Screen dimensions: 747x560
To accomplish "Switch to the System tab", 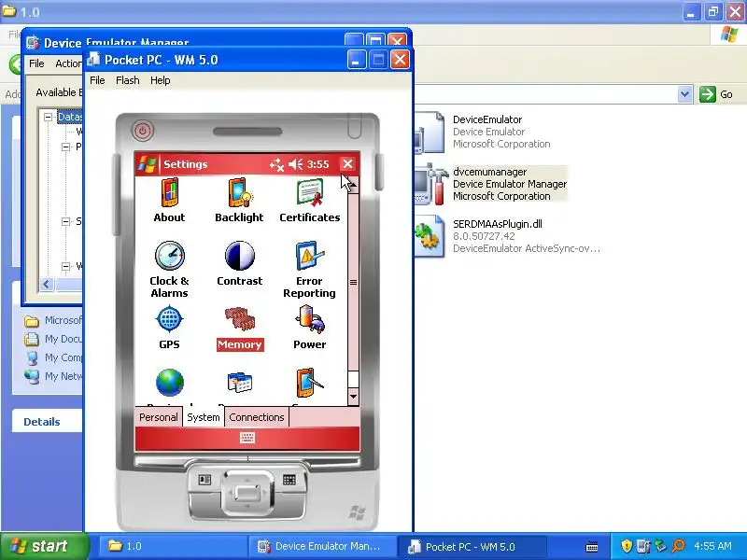I will (x=204, y=417).
